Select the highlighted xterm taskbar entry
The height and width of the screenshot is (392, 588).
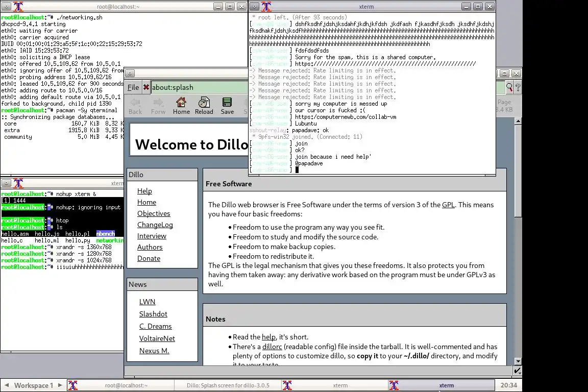pyautogui.click(x=442, y=385)
